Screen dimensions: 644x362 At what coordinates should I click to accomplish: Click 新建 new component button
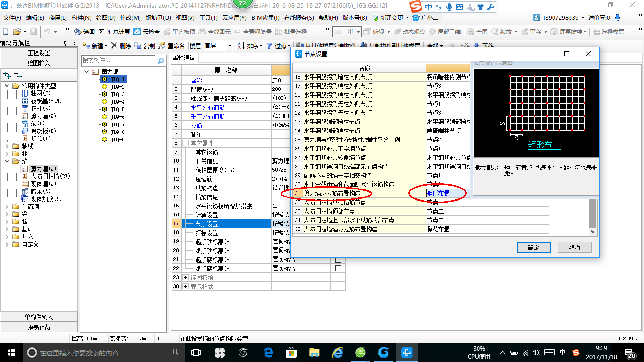pos(94,46)
